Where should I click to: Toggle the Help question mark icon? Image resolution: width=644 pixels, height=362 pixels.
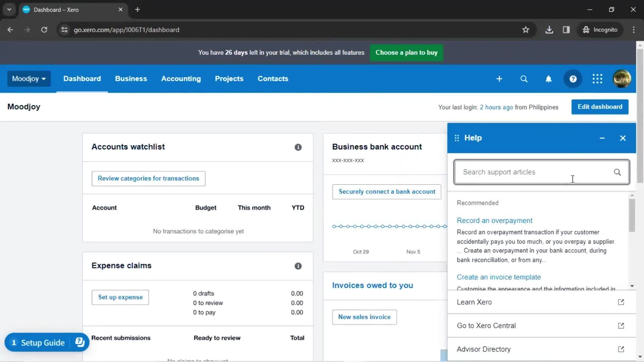click(x=573, y=79)
